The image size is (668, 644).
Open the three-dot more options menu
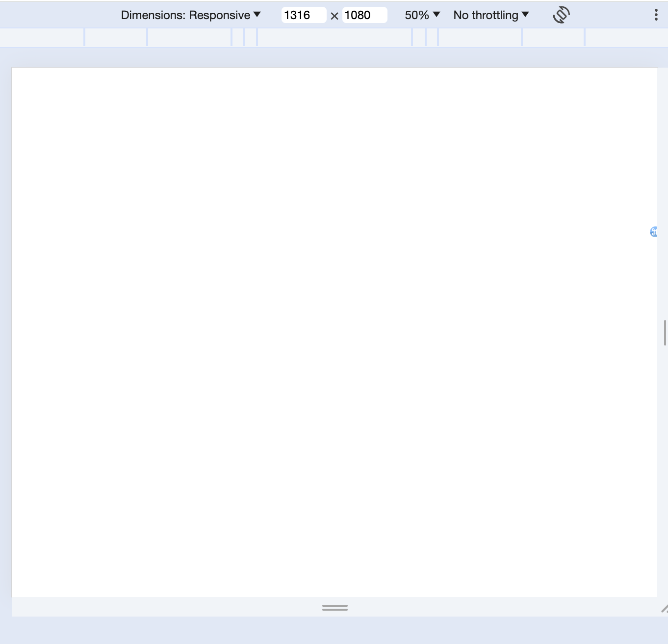(656, 15)
